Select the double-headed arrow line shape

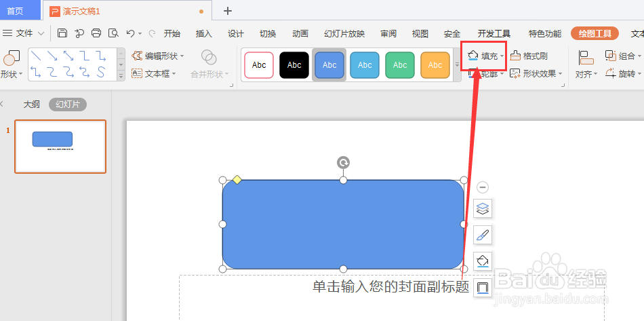(68, 56)
